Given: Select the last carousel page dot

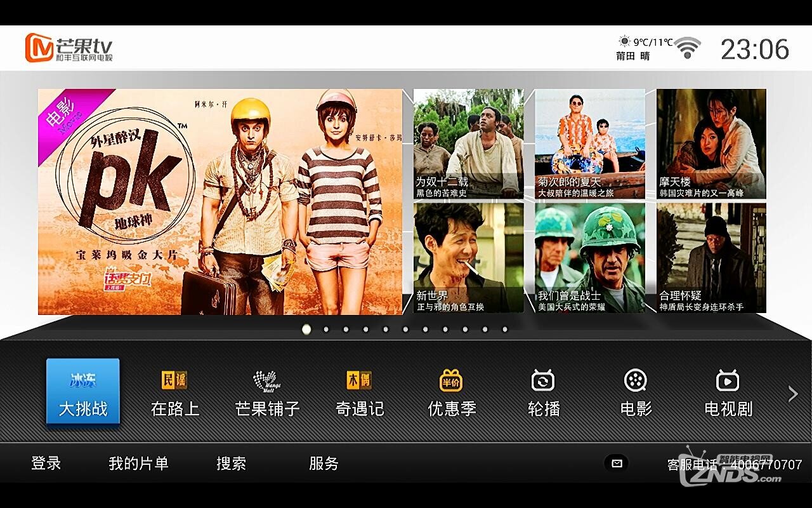Looking at the screenshot, I should coord(505,330).
